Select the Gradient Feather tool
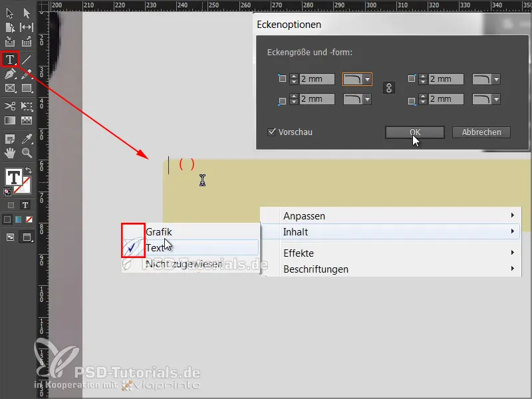532x399 pixels. (27, 120)
